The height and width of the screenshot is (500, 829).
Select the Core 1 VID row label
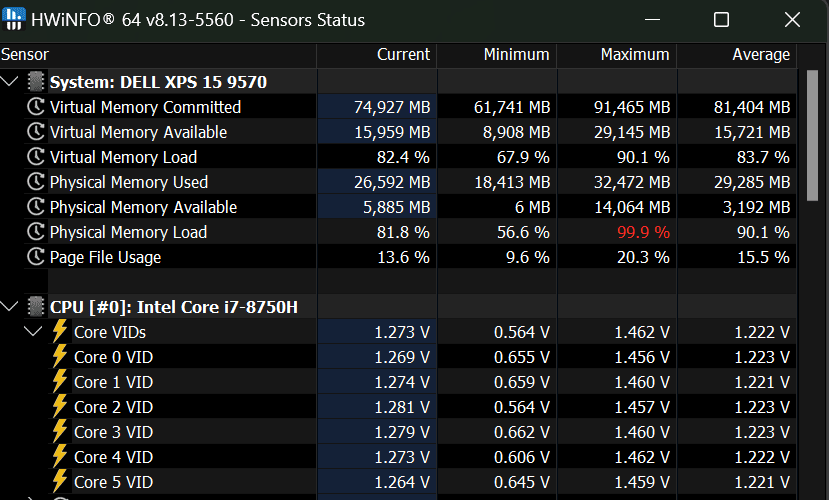114,382
